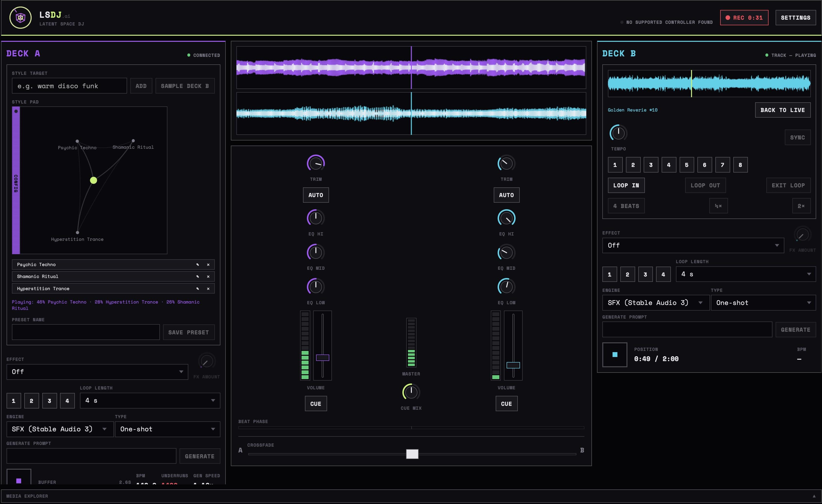Viewport: 822px width, 504px height.
Task: Open Deck B Effect dropdown
Action: tap(693, 245)
